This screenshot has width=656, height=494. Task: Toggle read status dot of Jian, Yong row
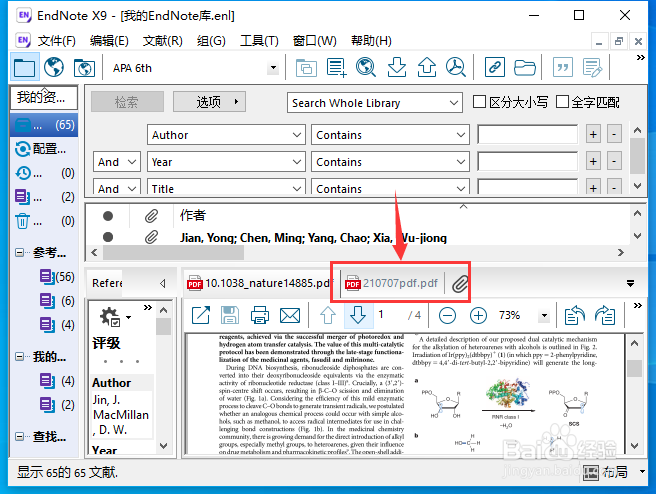point(108,237)
